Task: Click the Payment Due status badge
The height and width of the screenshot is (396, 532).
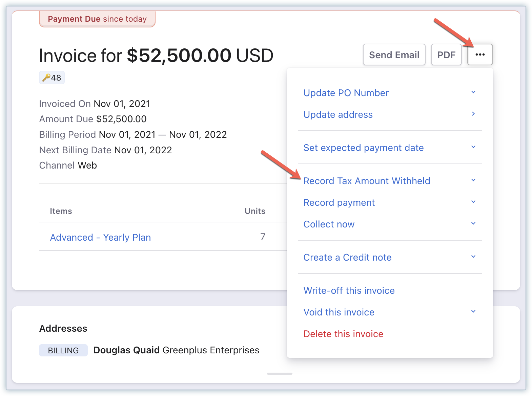Action: point(97,19)
